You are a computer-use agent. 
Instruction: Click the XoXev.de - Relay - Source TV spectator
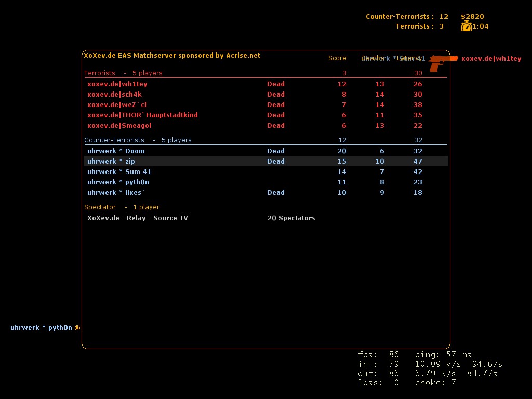coord(137,218)
